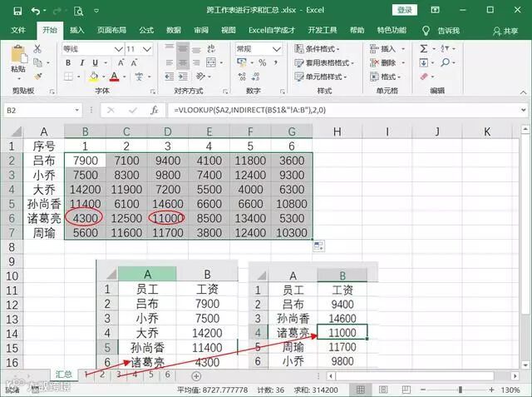The image size is (532, 397).
Task: Cut selection with scissors icon
Action: point(37,49)
